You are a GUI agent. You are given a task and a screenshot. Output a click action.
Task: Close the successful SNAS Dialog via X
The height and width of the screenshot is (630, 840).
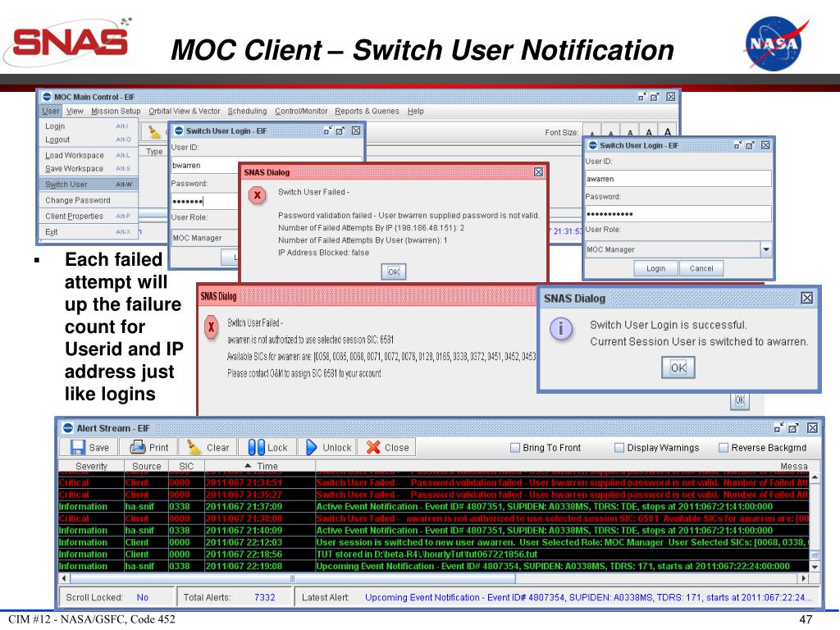[x=807, y=298]
